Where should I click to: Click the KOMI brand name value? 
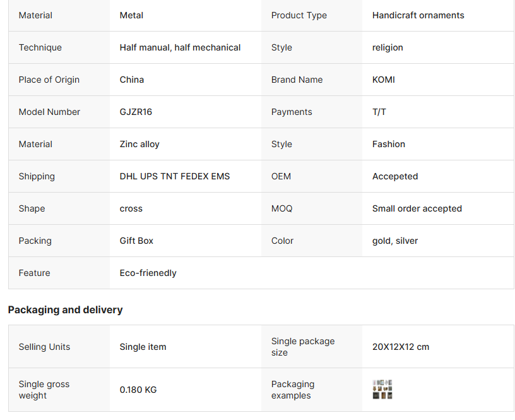pyautogui.click(x=384, y=80)
